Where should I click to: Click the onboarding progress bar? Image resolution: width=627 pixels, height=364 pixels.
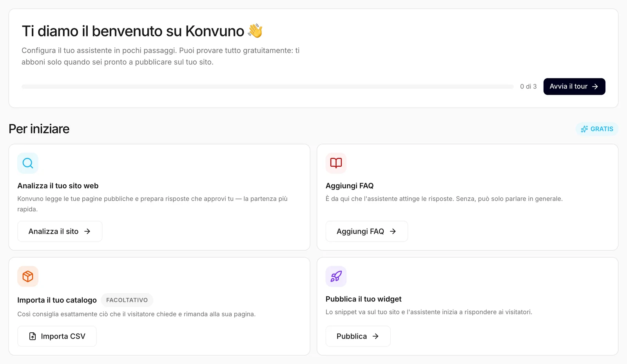pyautogui.click(x=268, y=86)
